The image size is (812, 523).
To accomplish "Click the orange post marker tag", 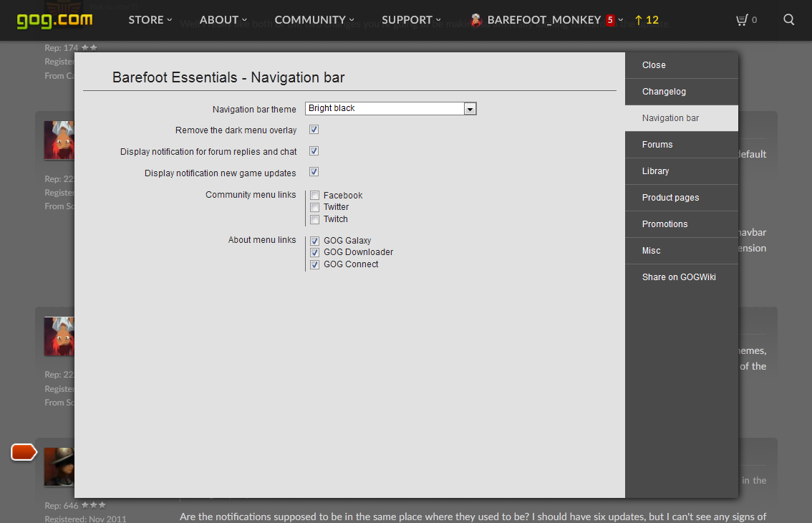I will [x=24, y=452].
